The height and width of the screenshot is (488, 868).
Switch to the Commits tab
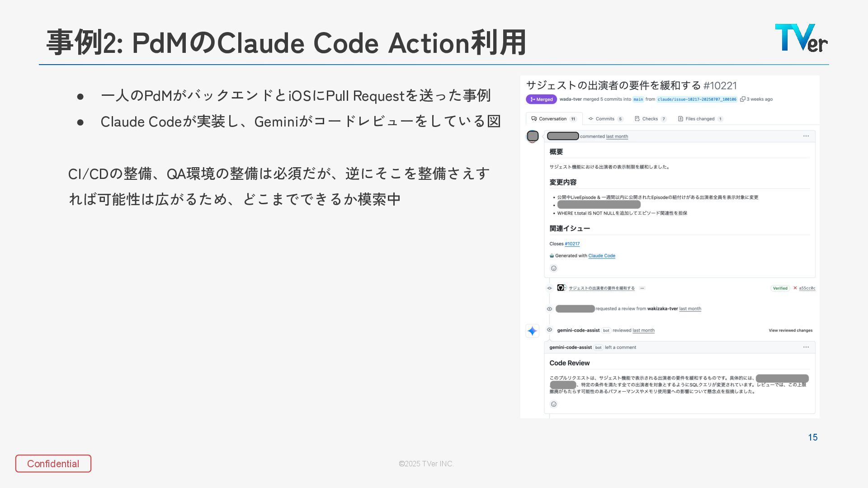coord(606,119)
